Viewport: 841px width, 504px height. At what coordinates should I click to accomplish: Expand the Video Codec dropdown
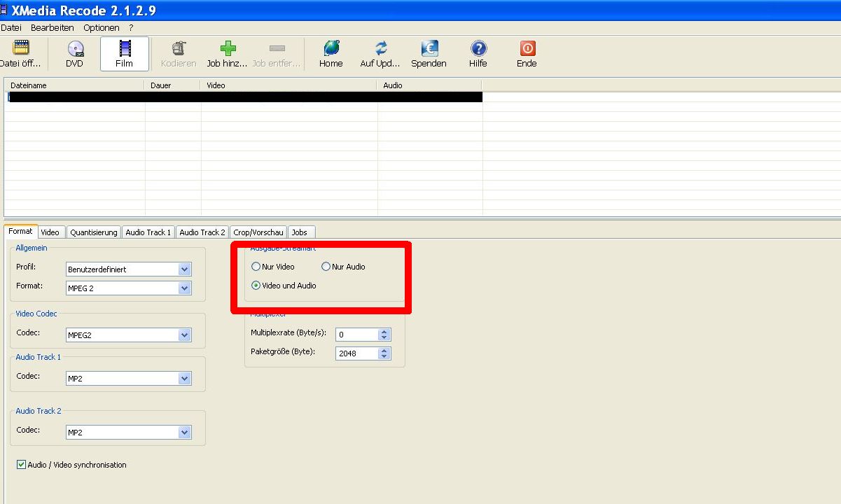point(185,335)
